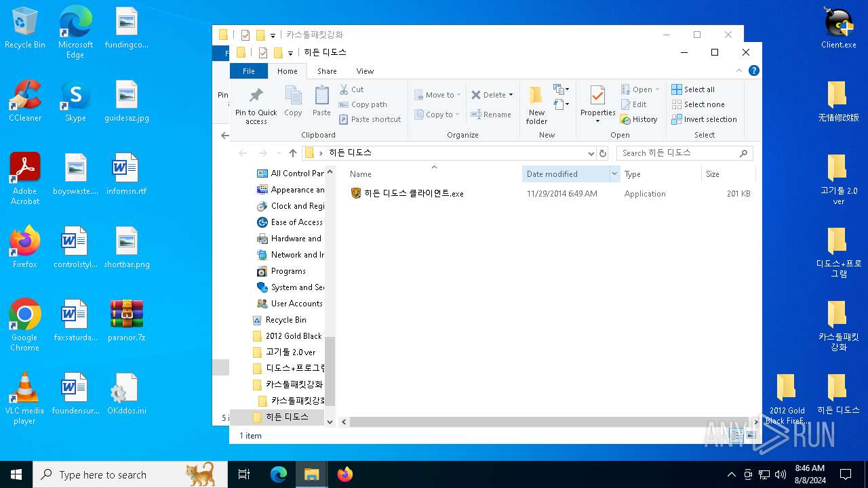Viewport: 868px width, 488px height.
Task: Open Task View on taskbar
Action: (x=244, y=474)
